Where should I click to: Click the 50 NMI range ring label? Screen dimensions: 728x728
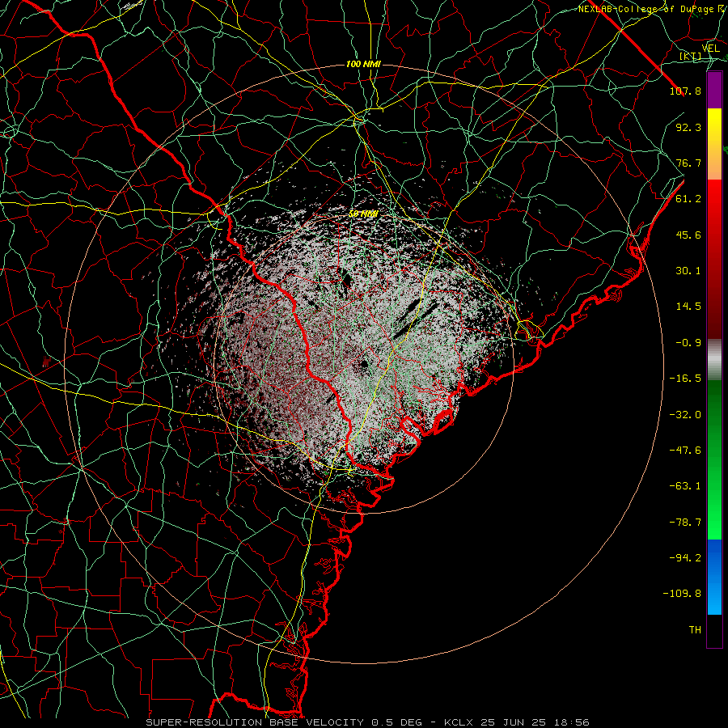(363, 214)
